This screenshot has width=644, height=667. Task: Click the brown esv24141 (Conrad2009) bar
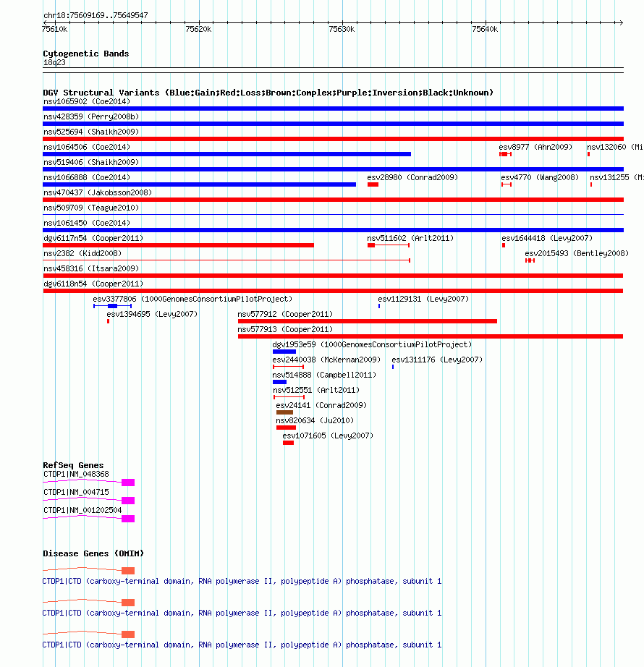click(284, 412)
